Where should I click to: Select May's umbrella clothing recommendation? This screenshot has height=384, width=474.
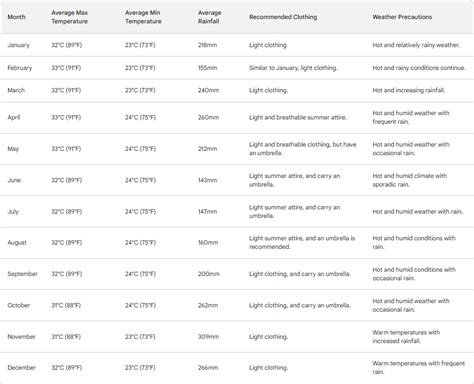click(x=302, y=149)
